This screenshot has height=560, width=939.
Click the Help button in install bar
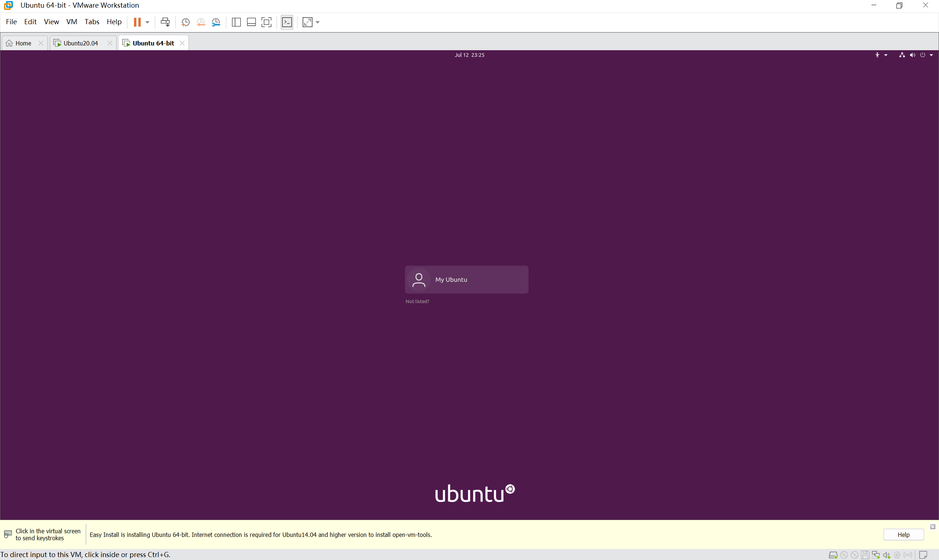click(x=903, y=535)
